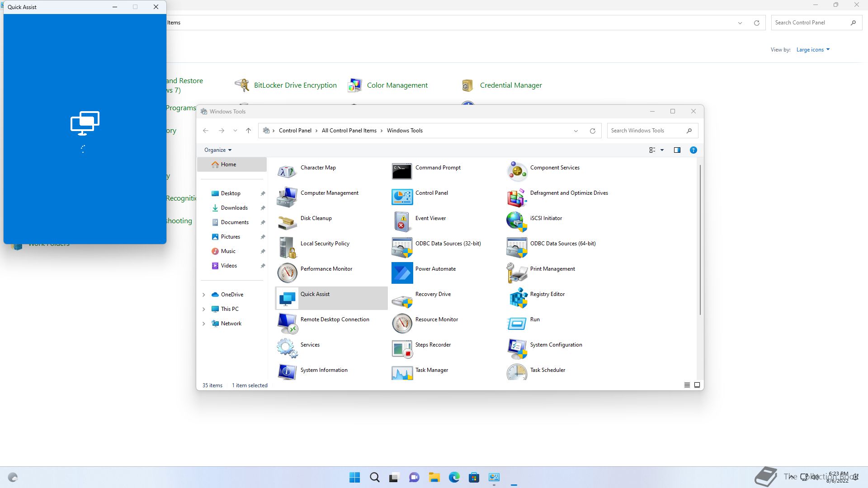The width and height of the screenshot is (868, 488).
Task: Open Windows Tools address bar history dropdown
Action: (576, 131)
